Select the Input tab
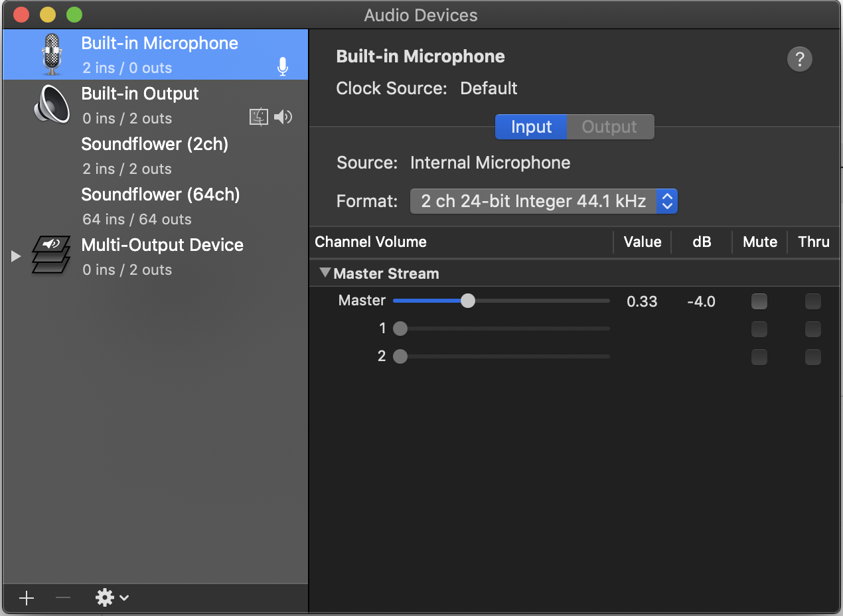This screenshot has height=616, width=843. (531, 127)
